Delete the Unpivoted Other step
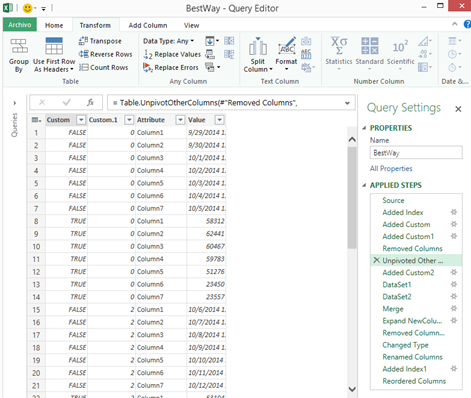 [x=376, y=260]
